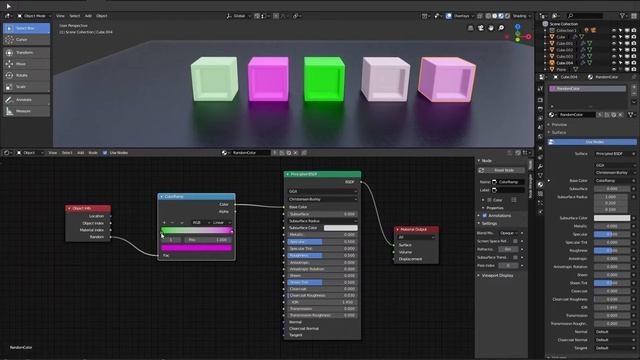
Task: Click the ColorRamp node header
Action: click(x=196, y=197)
